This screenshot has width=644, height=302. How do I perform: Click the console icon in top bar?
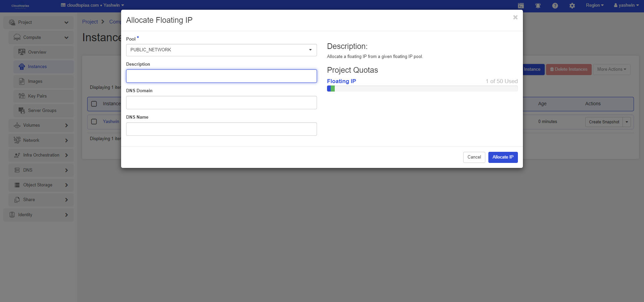pos(521,6)
